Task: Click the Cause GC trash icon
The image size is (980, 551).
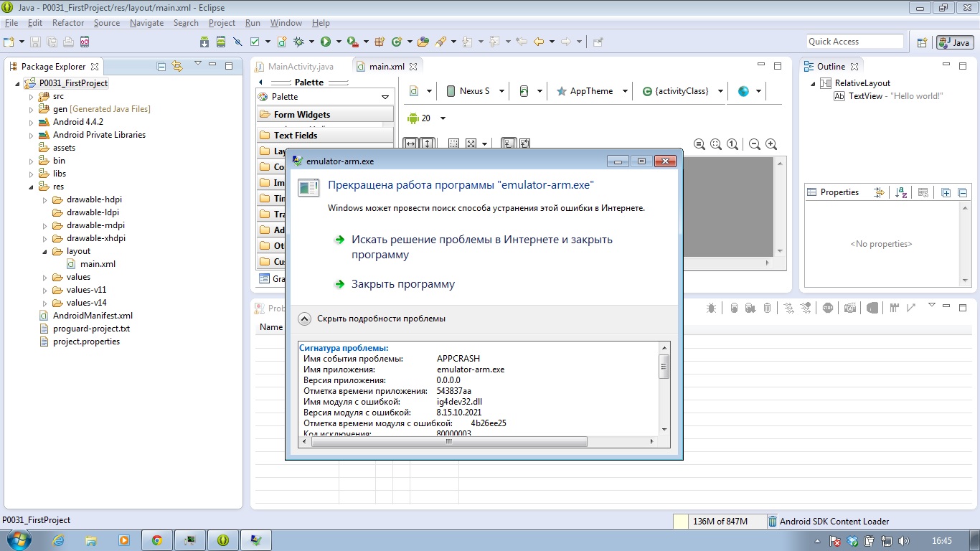Action: click(767, 308)
